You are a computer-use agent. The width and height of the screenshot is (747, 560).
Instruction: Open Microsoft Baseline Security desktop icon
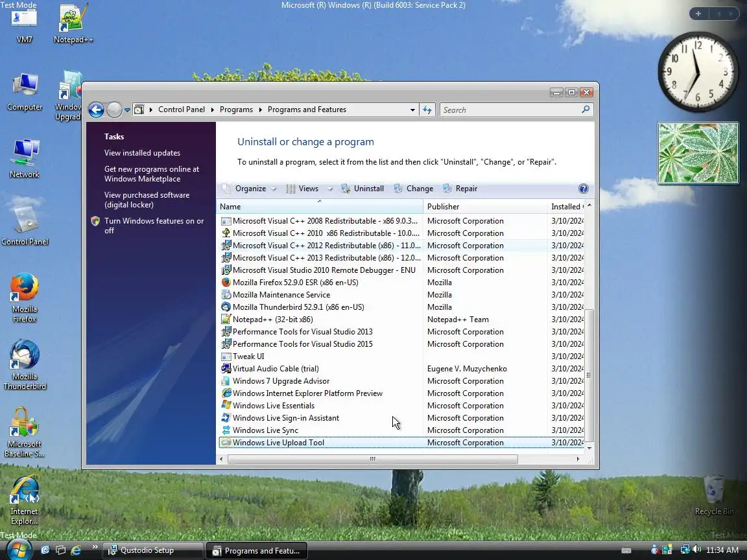point(25,432)
